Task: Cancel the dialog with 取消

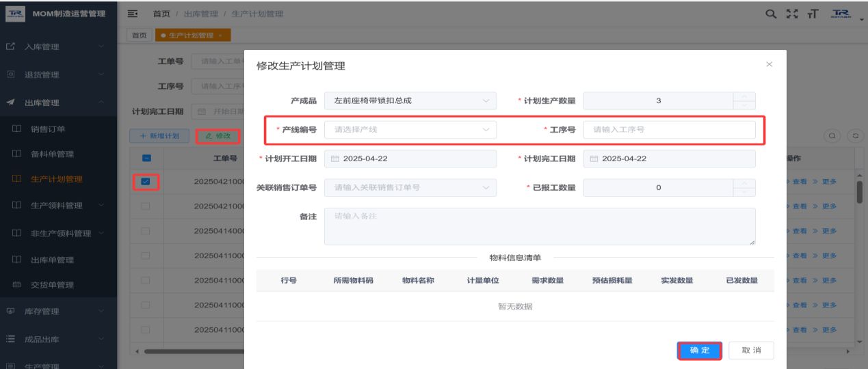Action: [x=751, y=351]
